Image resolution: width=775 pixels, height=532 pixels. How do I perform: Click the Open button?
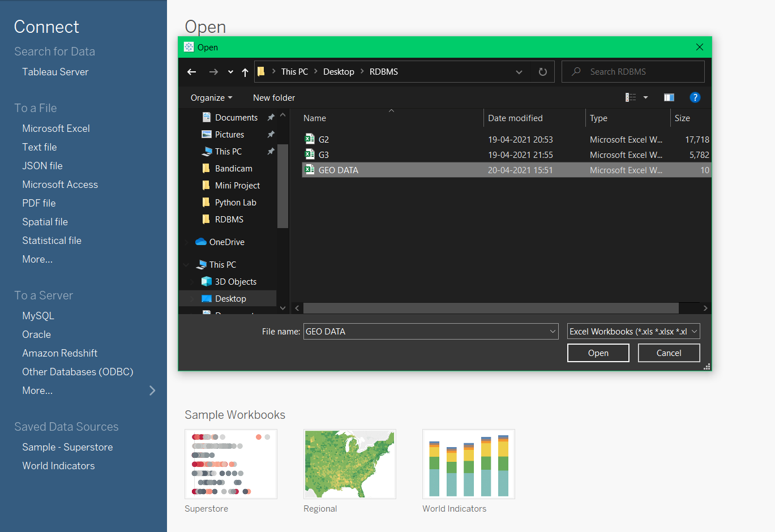tap(598, 353)
